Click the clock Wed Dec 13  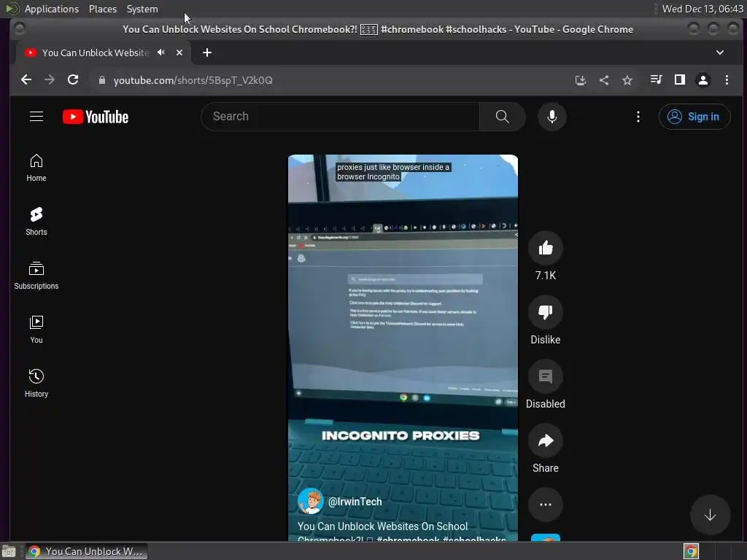pos(703,9)
